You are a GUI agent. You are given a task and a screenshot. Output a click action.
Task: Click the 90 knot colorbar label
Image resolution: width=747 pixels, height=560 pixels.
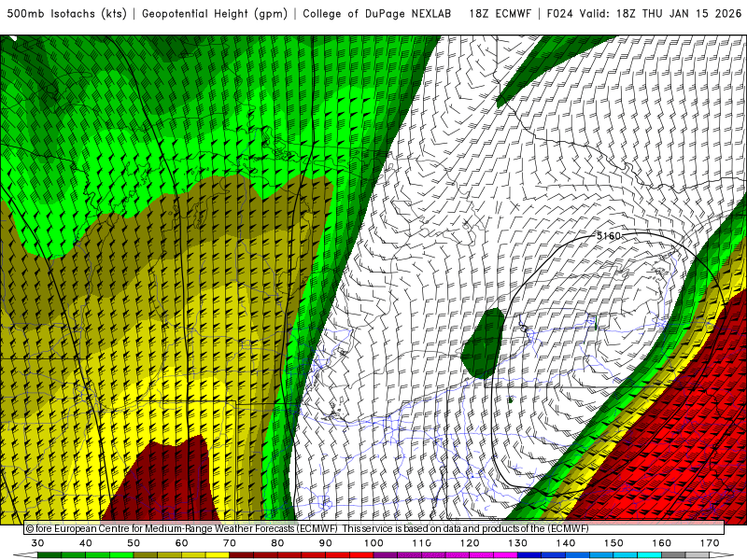click(326, 543)
